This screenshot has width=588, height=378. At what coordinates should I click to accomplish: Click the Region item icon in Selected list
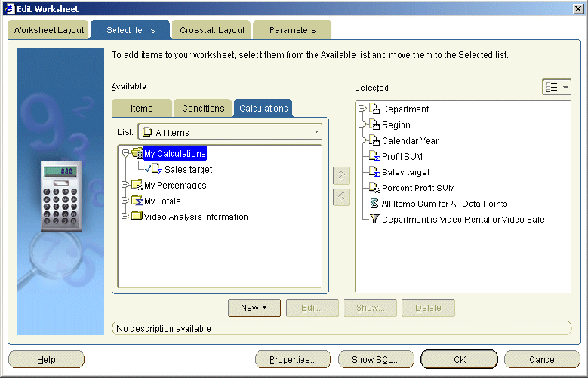pyautogui.click(x=374, y=124)
